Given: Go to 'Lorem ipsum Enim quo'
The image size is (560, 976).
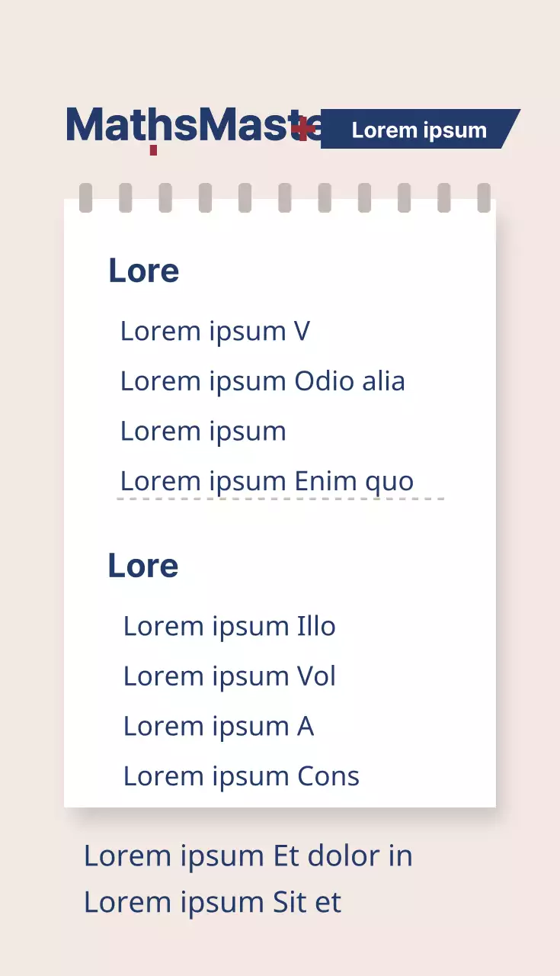Looking at the screenshot, I should tap(267, 481).
